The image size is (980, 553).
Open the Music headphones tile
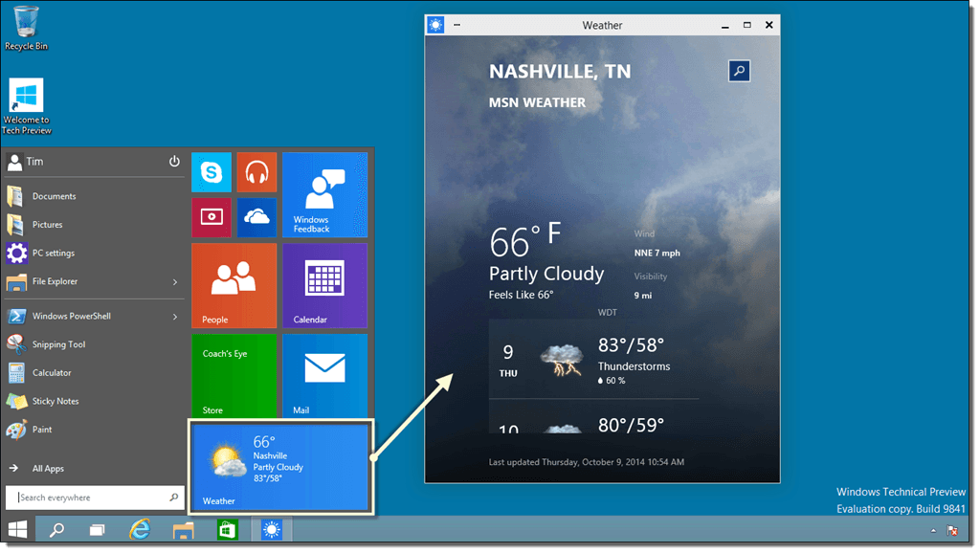[x=256, y=172]
